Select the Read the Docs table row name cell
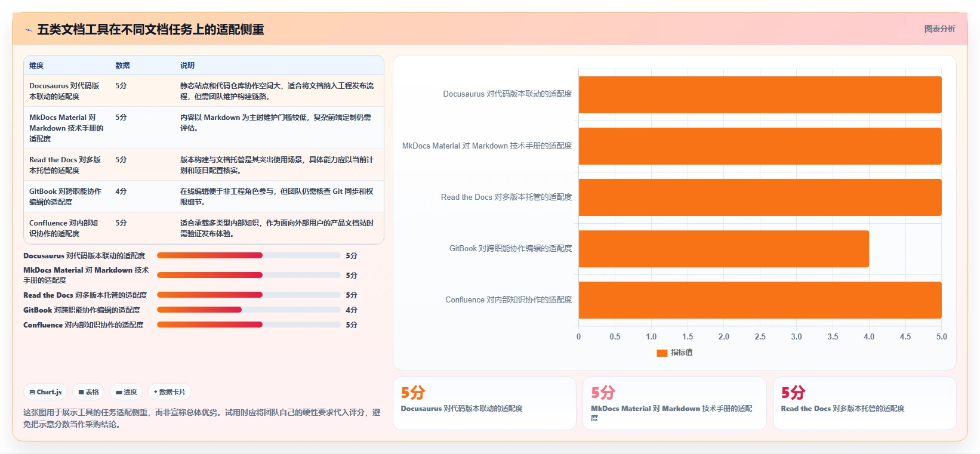The height and width of the screenshot is (454, 980). click(x=66, y=165)
